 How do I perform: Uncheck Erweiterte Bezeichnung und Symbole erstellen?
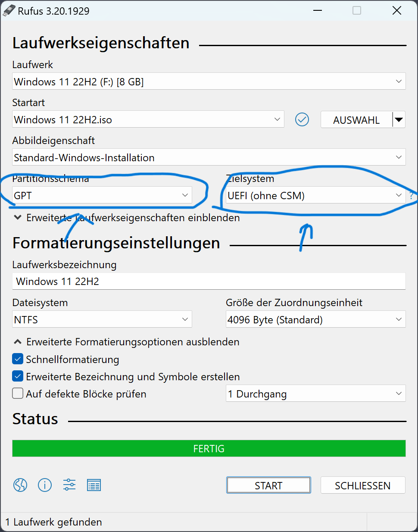coord(17,376)
